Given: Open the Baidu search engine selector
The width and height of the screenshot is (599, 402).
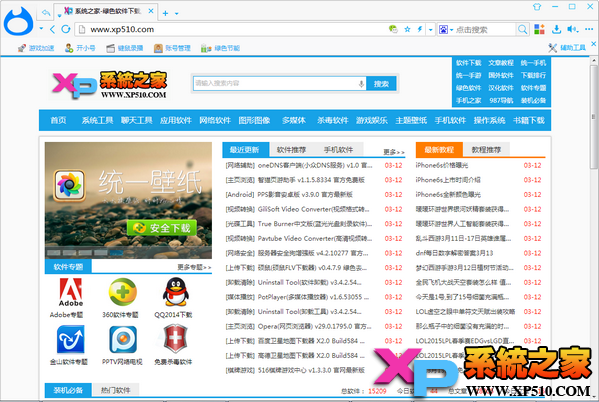Looking at the screenshot, I should pyautogui.click(x=445, y=29).
